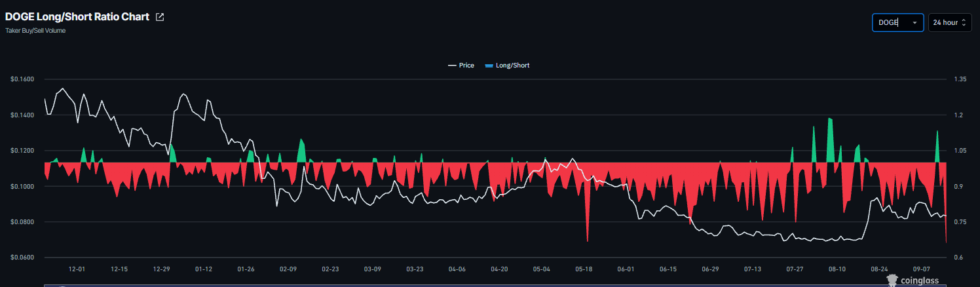The width and height of the screenshot is (980, 287).
Task: Click the 1.2 ratio axis label
Action: [x=958, y=115]
